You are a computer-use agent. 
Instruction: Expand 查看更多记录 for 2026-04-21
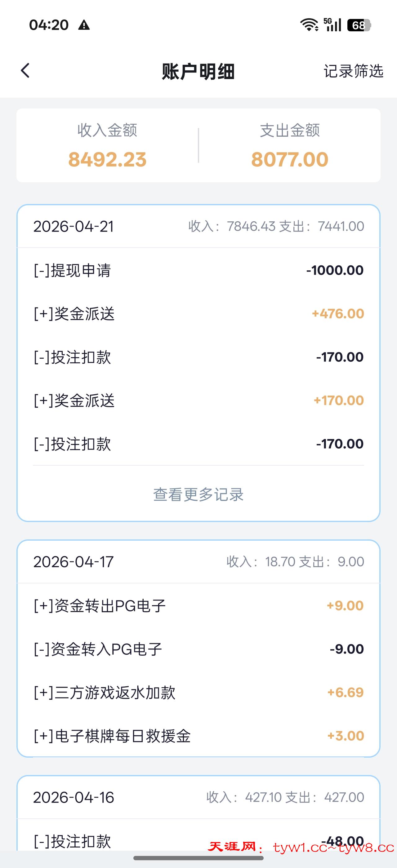point(198,494)
